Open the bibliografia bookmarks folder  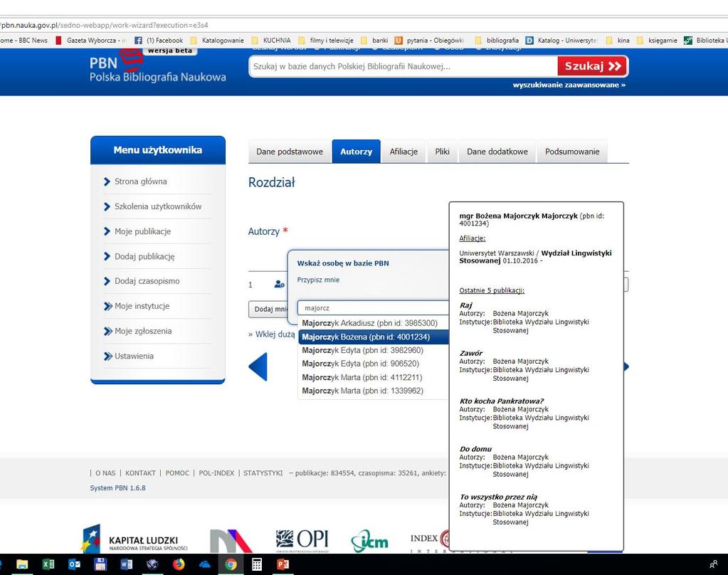pos(497,41)
